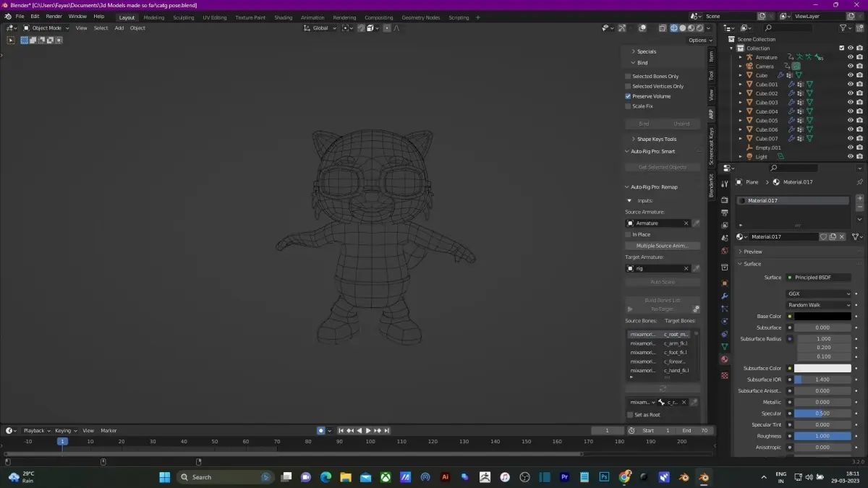
Task: Pick Source Armature with the eyedropper
Action: pyautogui.click(x=696, y=223)
